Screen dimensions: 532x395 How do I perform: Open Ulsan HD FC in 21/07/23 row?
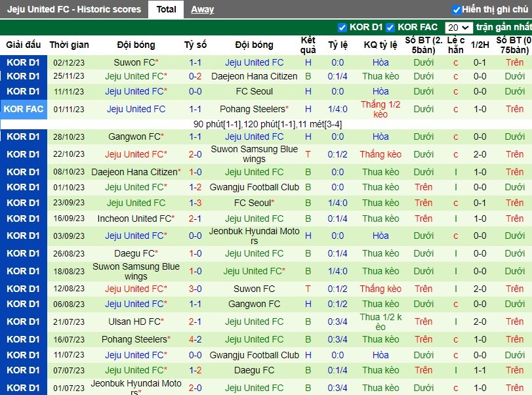[134, 322]
